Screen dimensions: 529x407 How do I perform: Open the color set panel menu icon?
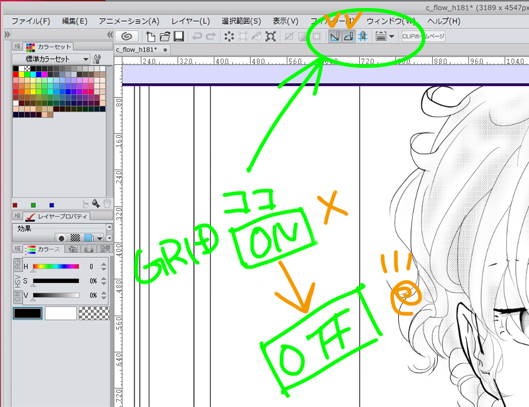[18, 46]
